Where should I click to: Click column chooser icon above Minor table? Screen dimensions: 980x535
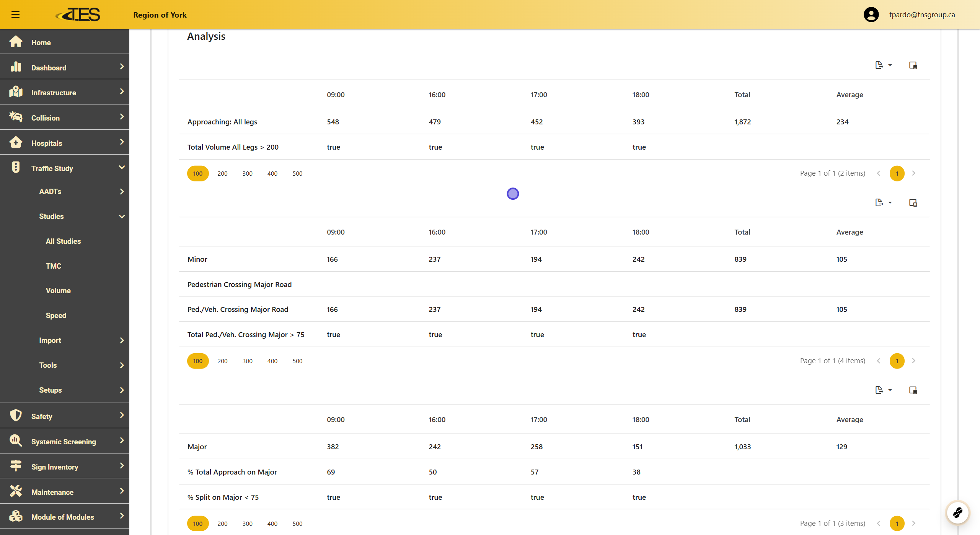913,203
